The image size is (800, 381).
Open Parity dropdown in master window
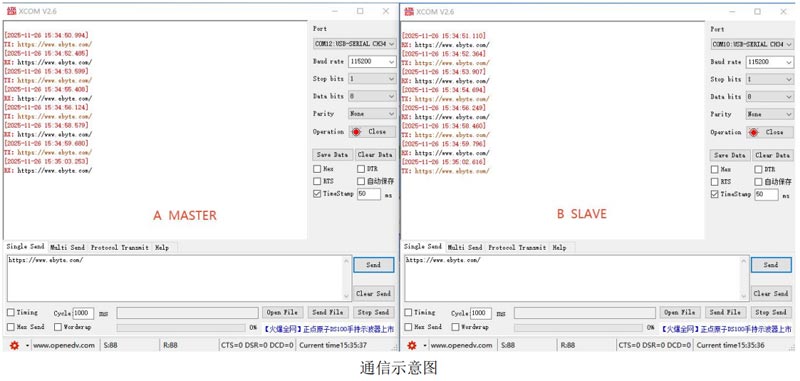tap(372, 114)
